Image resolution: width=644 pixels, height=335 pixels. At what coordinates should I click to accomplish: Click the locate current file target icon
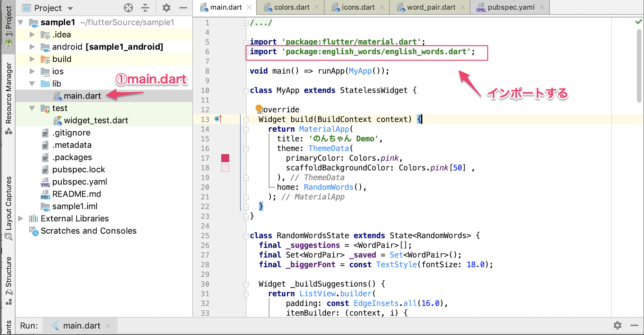point(128,8)
